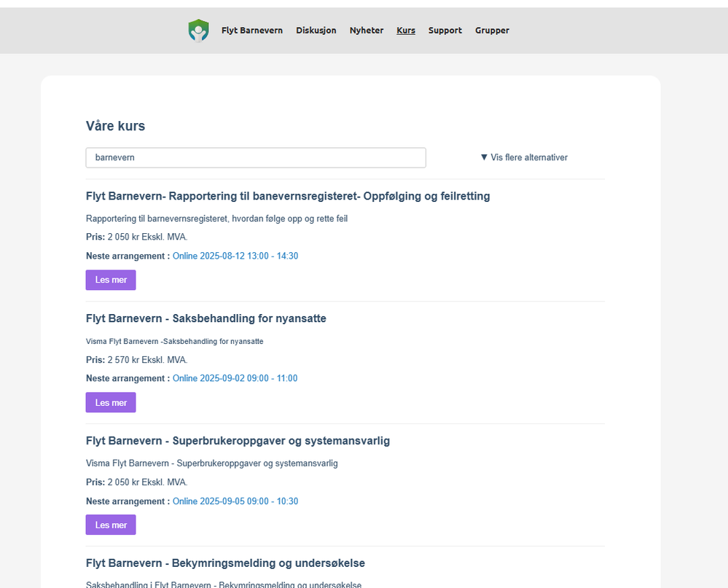Click 'Les mer' for Superbrukeroppgaver og systemansvarlig course
The height and width of the screenshot is (588, 728).
click(x=111, y=525)
